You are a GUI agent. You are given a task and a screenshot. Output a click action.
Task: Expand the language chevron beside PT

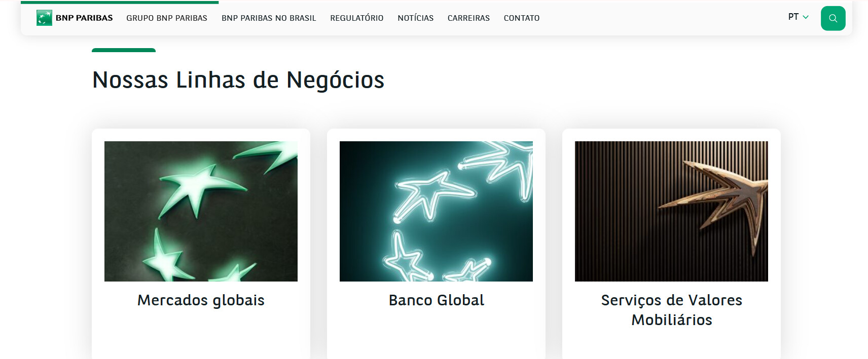tap(806, 17)
